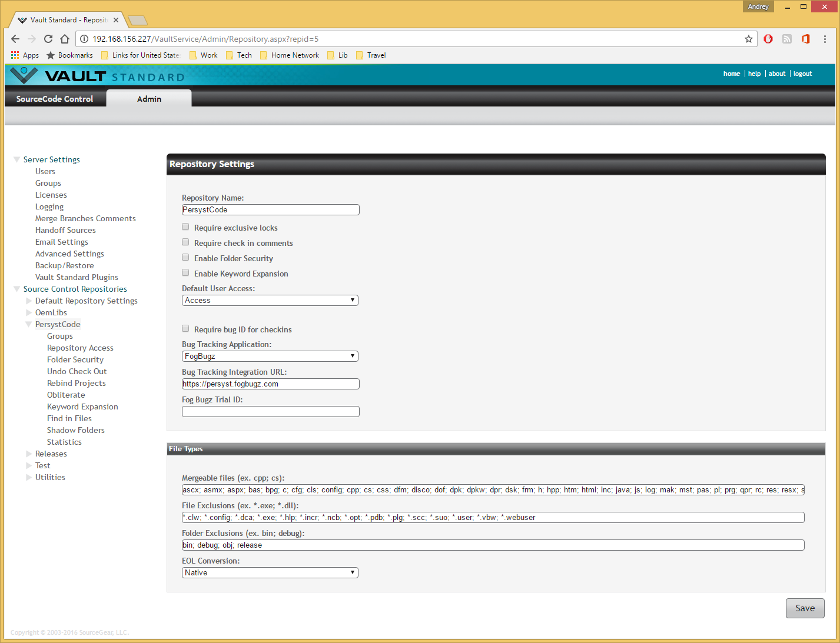This screenshot has width=840, height=643.
Task: Go to browser home page icon
Action: click(x=65, y=39)
